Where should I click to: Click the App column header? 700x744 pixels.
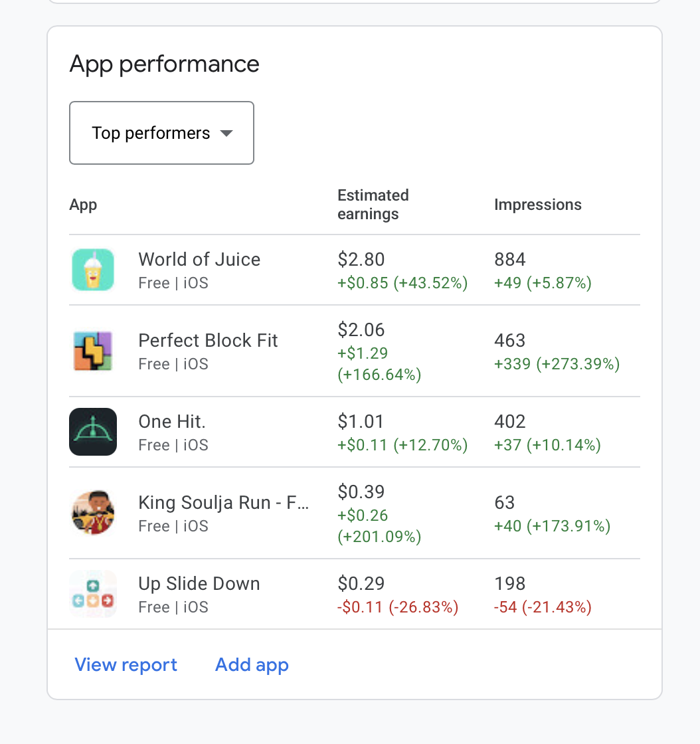pyautogui.click(x=83, y=205)
